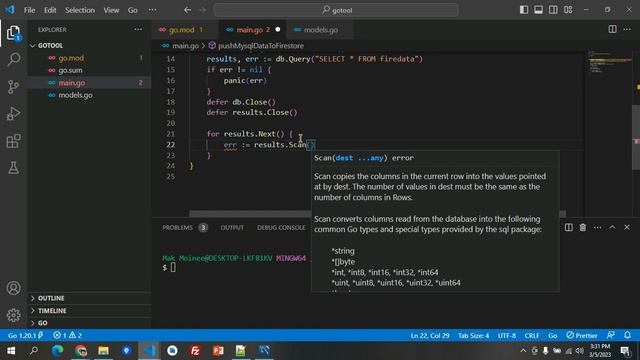640x360 pixels.
Task: Open the View menu
Action: pyautogui.click(x=111, y=10)
